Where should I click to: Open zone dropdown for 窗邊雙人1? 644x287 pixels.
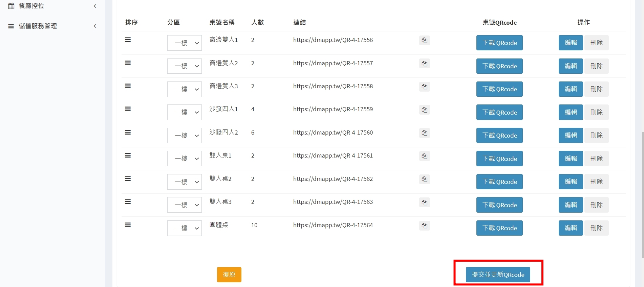click(x=184, y=43)
